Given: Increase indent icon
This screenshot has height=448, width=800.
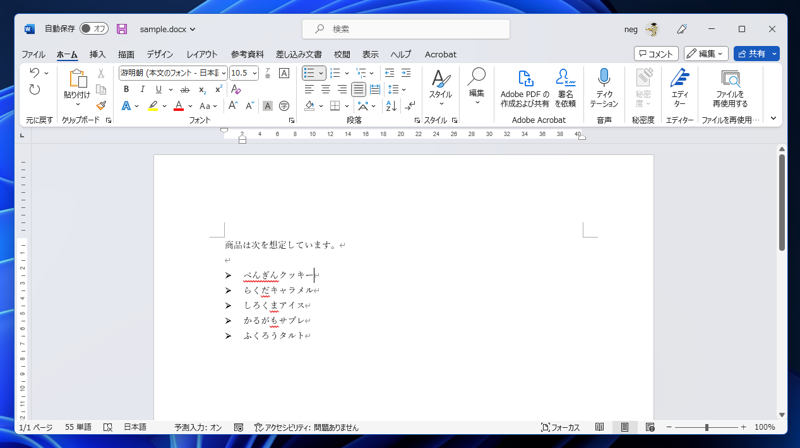Looking at the screenshot, I should click(406, 73).
